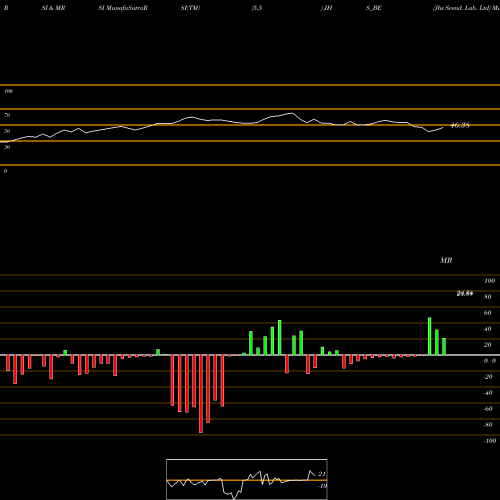The image size is (500, 500).
Task: Click the 50 label on the RSI axis
Action: tap(7, 131)
